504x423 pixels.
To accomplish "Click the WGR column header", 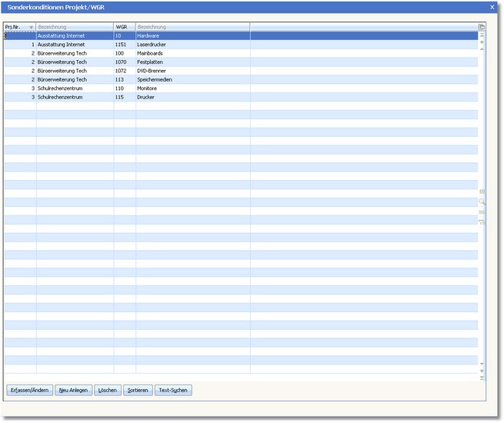I will pyautogui.click(x=124, y=27).
